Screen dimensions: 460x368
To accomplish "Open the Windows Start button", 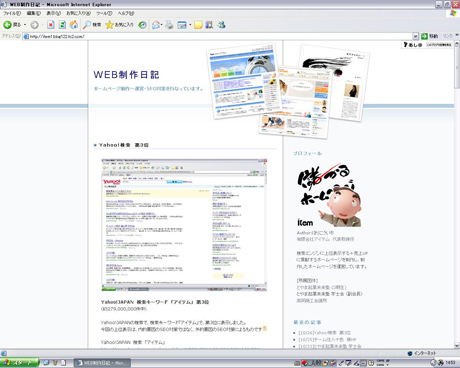I will pyautogui.click(x=19, y=363).
